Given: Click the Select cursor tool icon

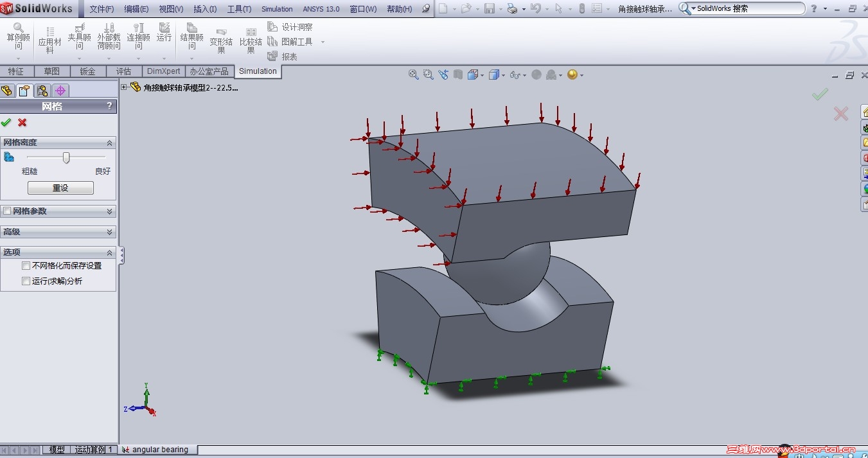Looking at the screenshot, I should [x=558, y=9].
